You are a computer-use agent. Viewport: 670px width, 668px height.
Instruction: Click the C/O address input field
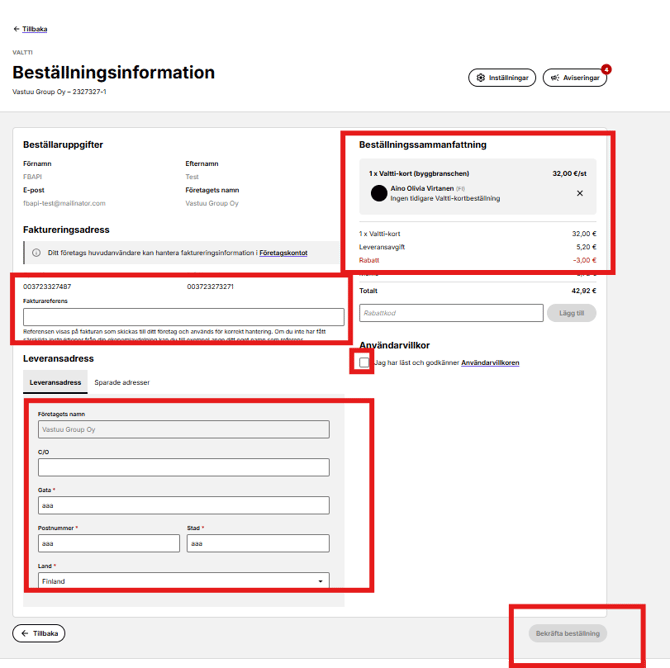[x=184, y=467]
